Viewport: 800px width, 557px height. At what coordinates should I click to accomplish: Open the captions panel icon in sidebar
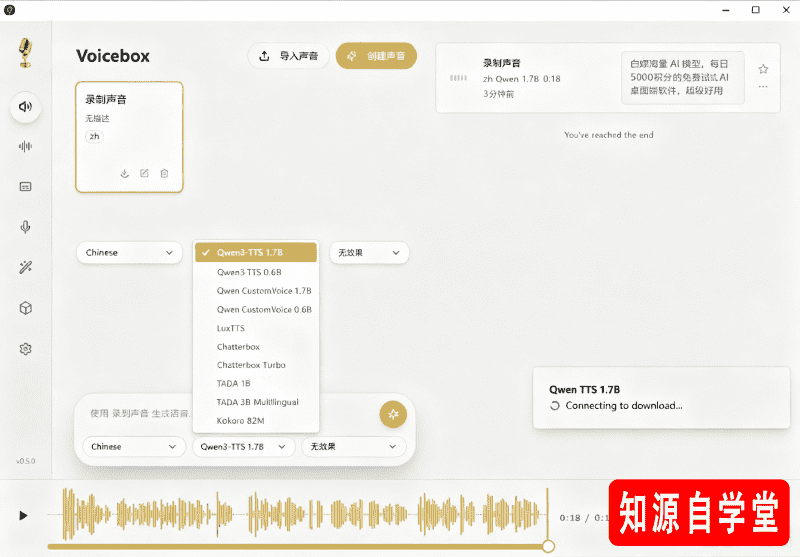pyautogui.click(x=26, y=187)
